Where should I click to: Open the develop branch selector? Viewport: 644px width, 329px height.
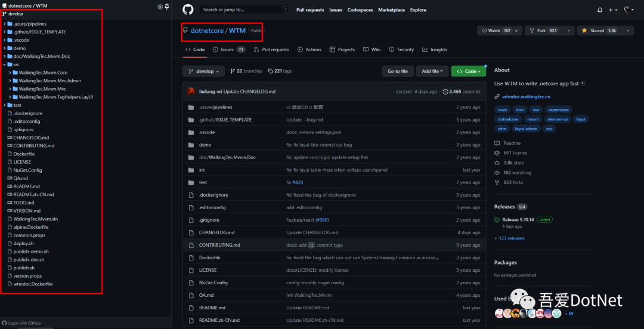point(204,72)
